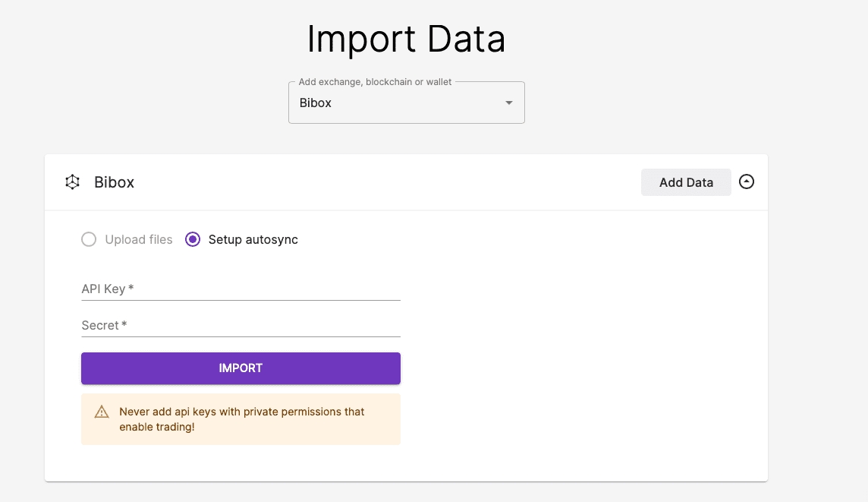This screenshot has width=868, height=502.
Task: Click the selected Bibox value in combo box
Action: pos(316,103)
